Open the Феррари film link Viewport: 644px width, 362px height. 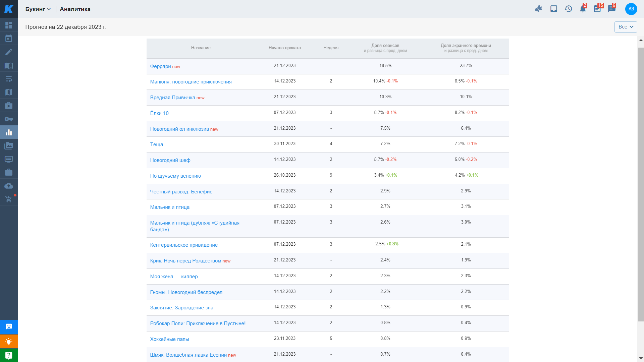point(160,66)
